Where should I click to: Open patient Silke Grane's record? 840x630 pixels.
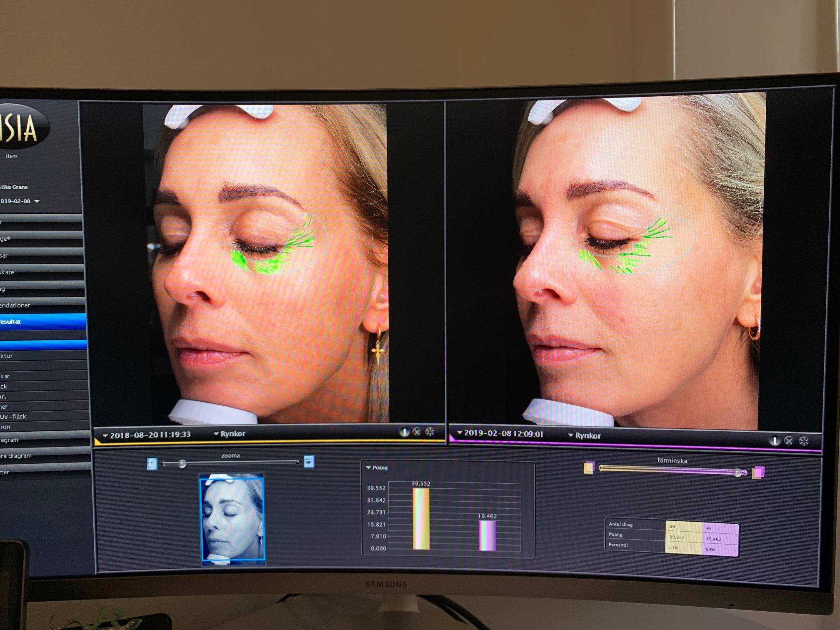pos(15,187)
